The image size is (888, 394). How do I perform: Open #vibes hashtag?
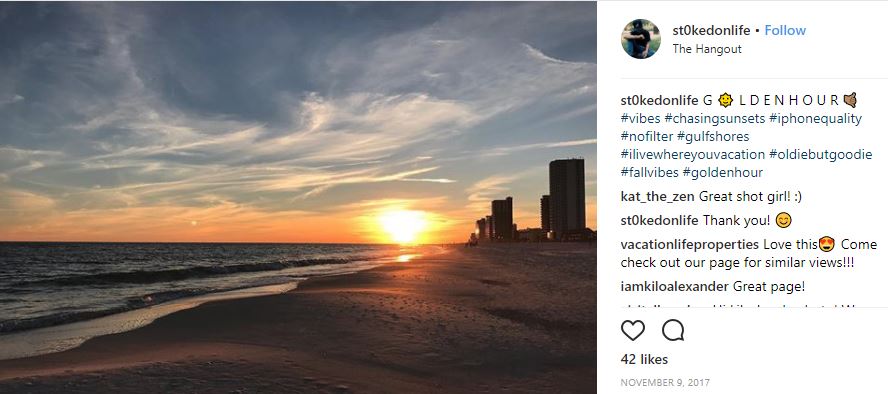pos(640,119)
